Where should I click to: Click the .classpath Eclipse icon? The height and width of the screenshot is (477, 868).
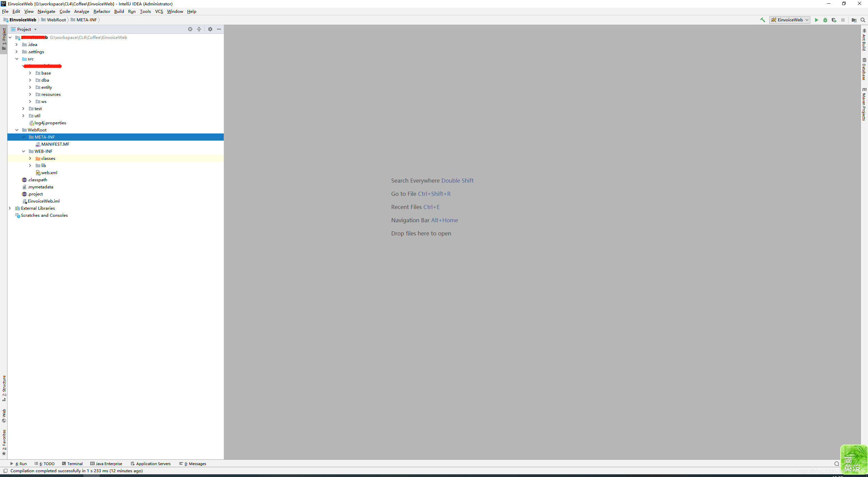(24, 180)
